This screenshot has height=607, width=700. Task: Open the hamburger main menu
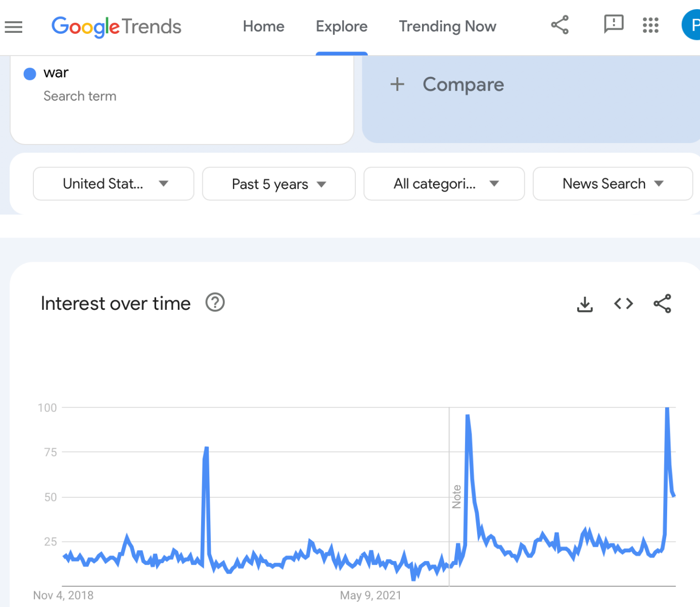pos(14,27)
